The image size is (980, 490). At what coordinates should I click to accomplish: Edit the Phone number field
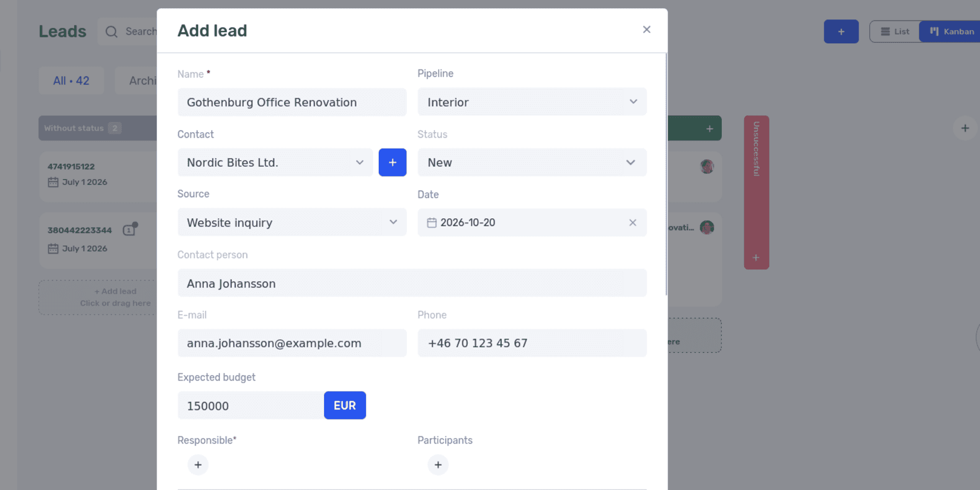532,343
